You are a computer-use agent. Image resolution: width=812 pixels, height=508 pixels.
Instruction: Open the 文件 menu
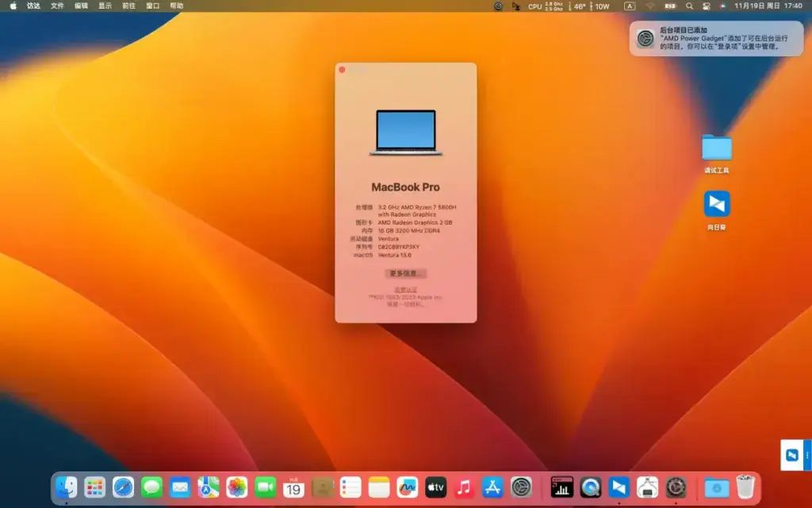tap(57, 6)
